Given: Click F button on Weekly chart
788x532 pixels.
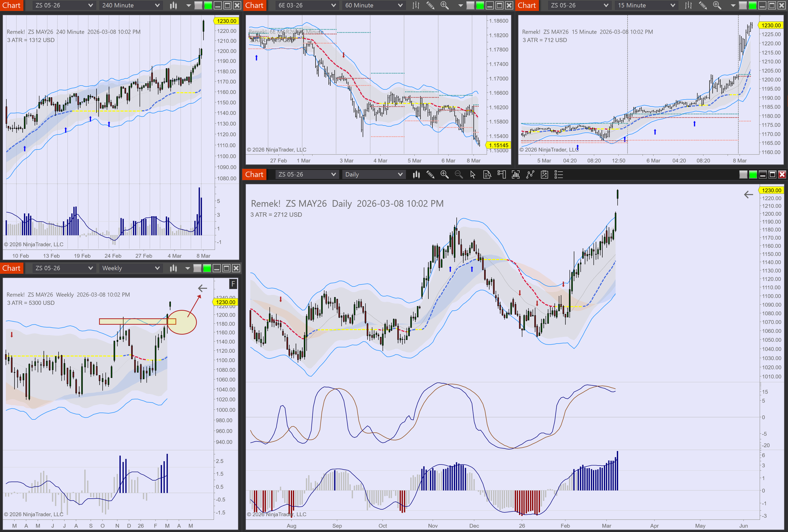Looking at the screenshot, I should (x=233, y=284).
